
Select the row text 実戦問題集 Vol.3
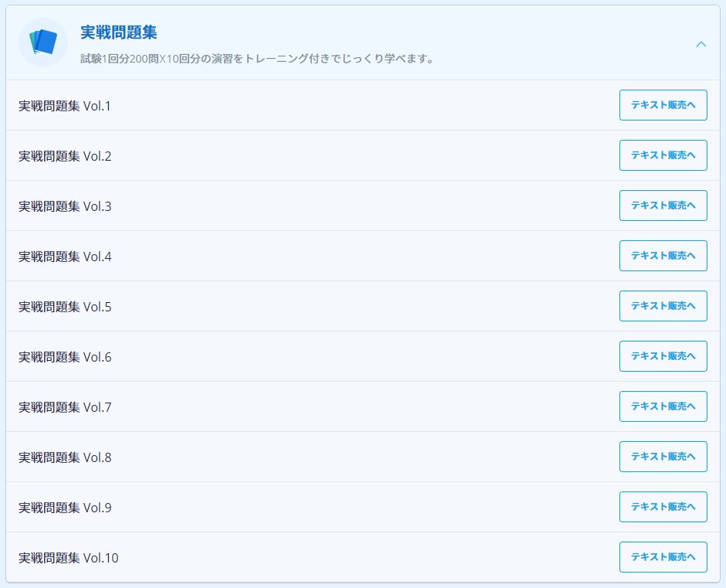tap(65, 206)
